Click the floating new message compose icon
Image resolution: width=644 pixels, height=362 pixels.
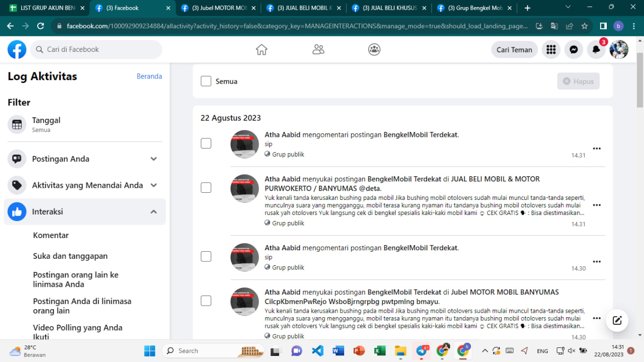tap(617, 320)
